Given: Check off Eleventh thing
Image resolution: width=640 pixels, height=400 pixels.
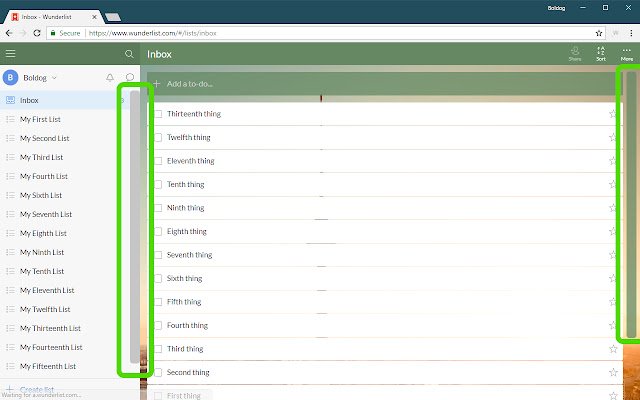Looking at the screenshot, I should coord(158,161).
